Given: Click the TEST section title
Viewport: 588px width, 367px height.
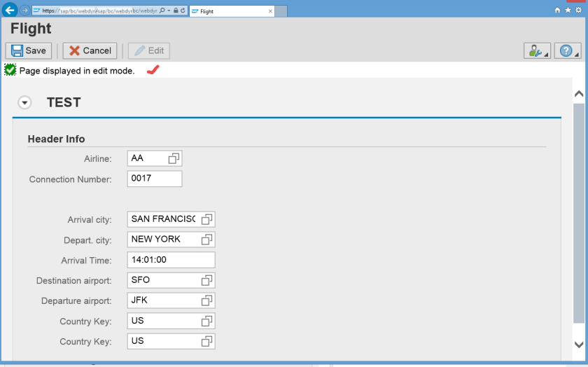Looking at the screenshot, I should [x=64, y=102].
